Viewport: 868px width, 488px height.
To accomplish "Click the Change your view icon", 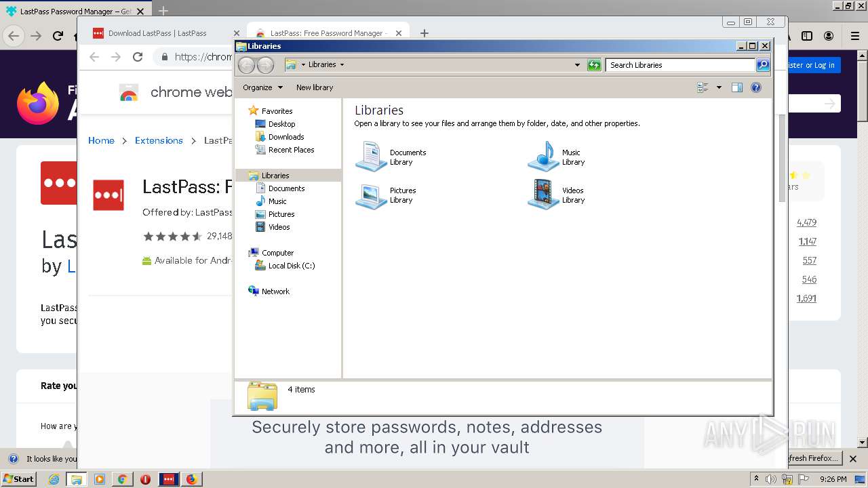I will pos(703,87).
